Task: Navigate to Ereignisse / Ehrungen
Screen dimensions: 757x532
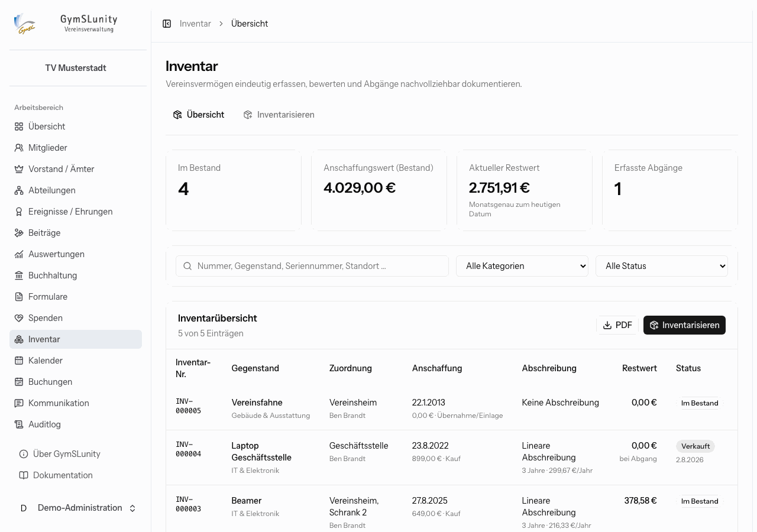Action: 76,212
